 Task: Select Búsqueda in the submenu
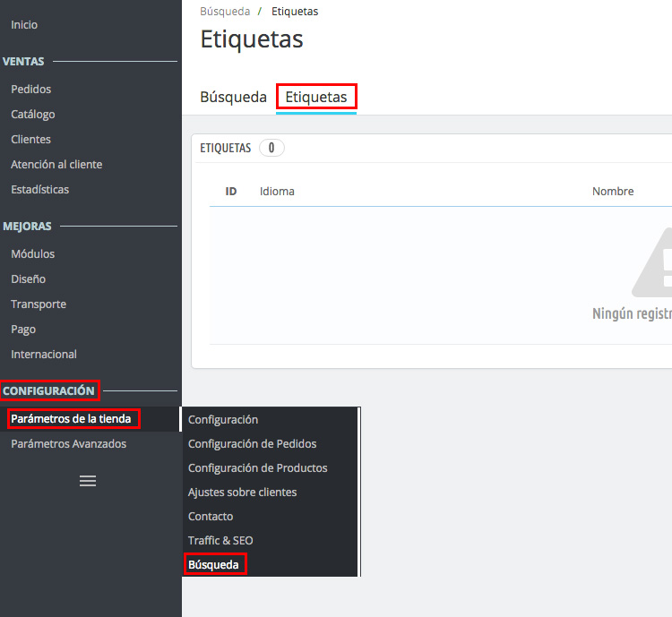(213, 565)
